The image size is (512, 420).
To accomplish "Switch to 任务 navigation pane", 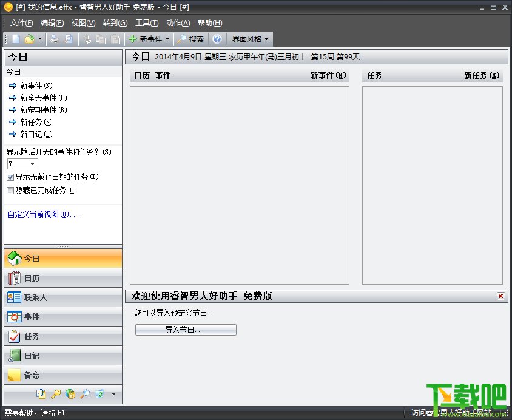I will pos(63,336).
